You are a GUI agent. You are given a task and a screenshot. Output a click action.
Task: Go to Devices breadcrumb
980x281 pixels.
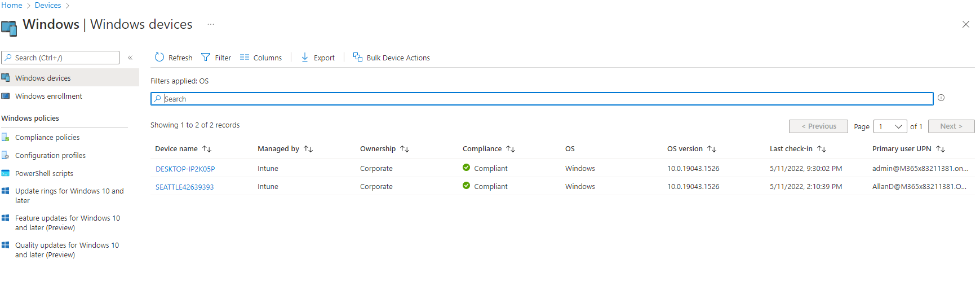48,5
